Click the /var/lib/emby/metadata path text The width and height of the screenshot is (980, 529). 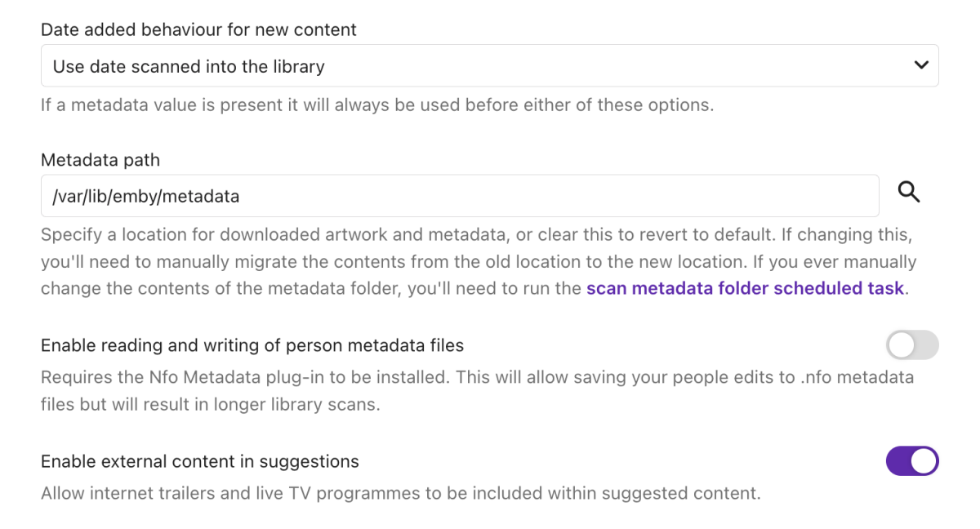click(146, 196)
